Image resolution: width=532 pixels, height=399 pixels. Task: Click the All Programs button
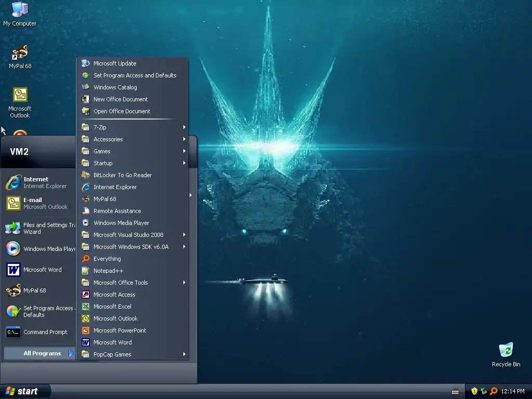coord(39,353)
